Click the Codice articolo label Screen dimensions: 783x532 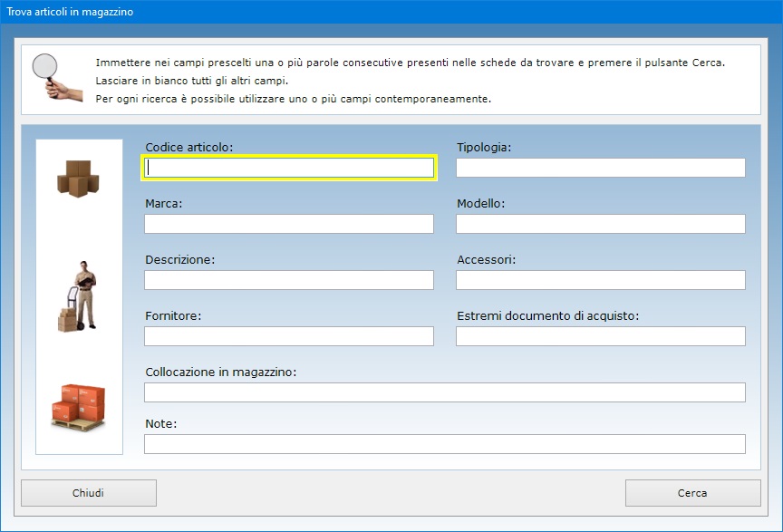[188, 148]
